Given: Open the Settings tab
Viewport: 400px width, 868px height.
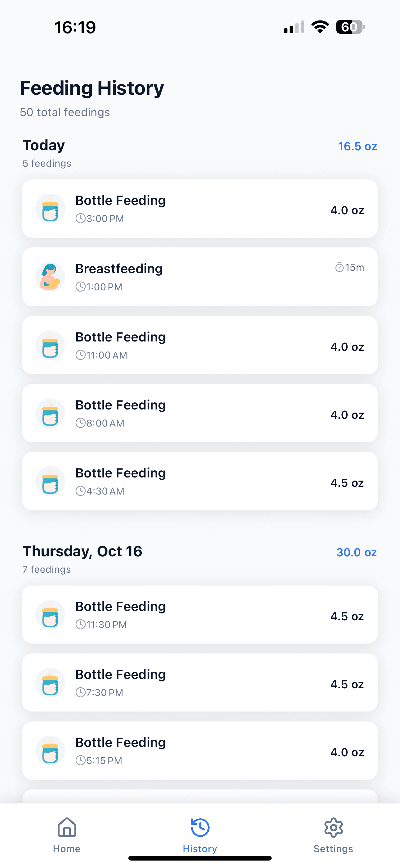Looking at the screenshot, I should [x=333, y=834].
